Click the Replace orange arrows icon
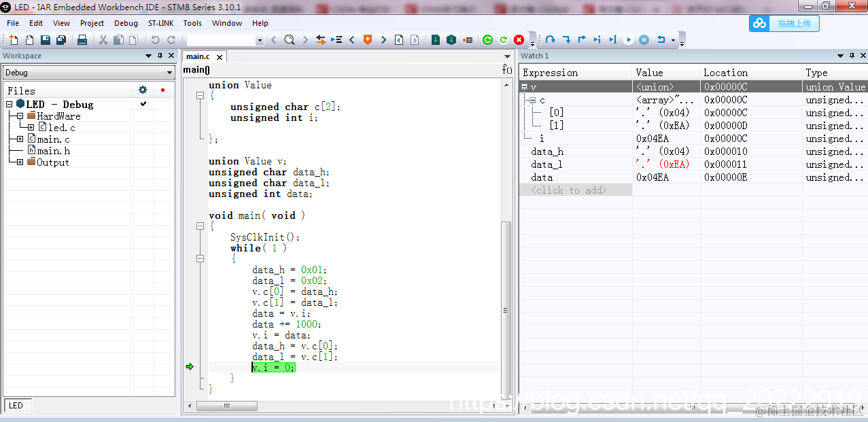The height and width of the screenshot is (422, 868). coord(320,40)
